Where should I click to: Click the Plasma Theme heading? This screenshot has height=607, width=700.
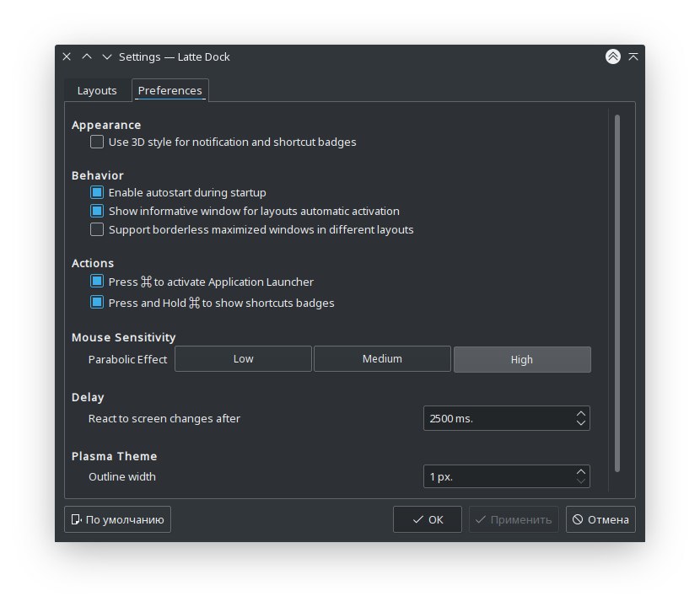(115, 456)
